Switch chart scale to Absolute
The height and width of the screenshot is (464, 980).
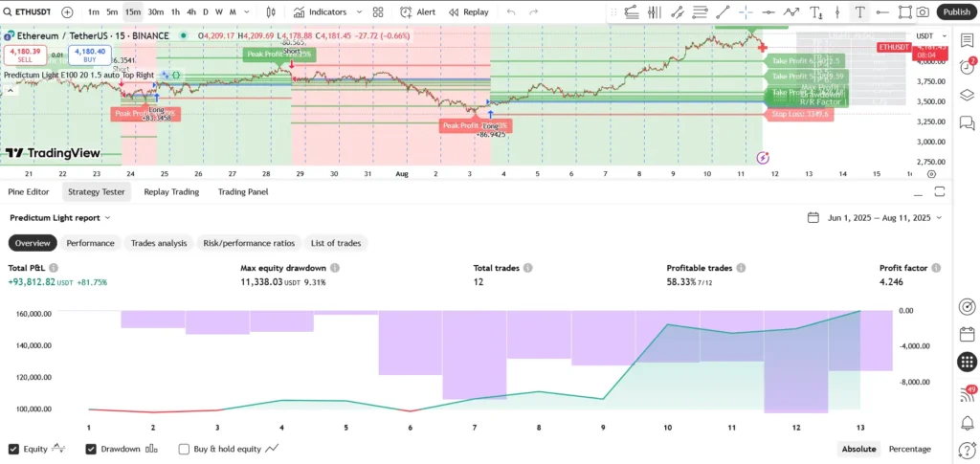click(x=859, y=449)
